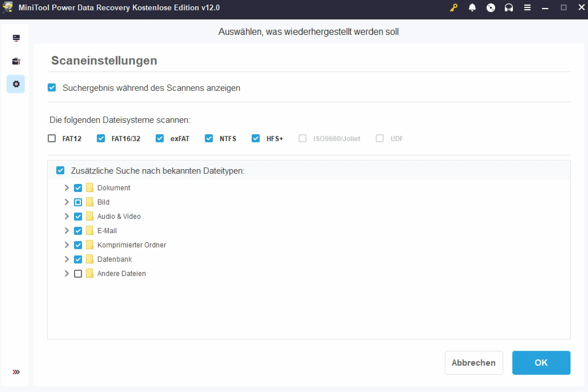Uncheck the Komprimierter Ordner checkbox
The width and height of the screenshot is (588, 392).
pyautogui.click(x=78, y=245)
